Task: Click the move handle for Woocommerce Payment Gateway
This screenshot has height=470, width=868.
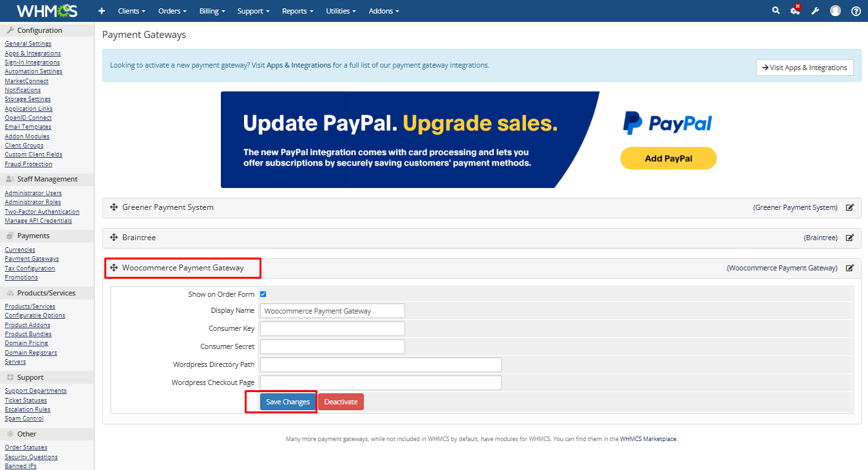Action: 114,267
